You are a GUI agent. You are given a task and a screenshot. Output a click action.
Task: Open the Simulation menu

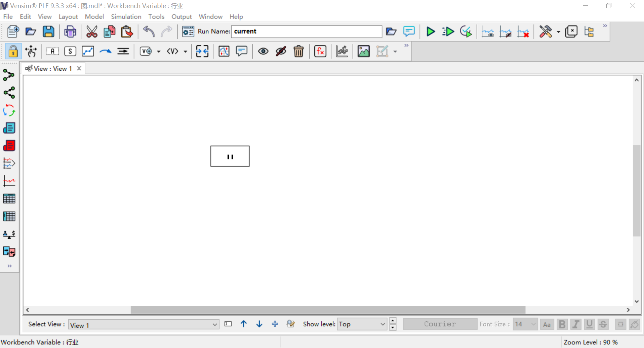coord(126,16)
